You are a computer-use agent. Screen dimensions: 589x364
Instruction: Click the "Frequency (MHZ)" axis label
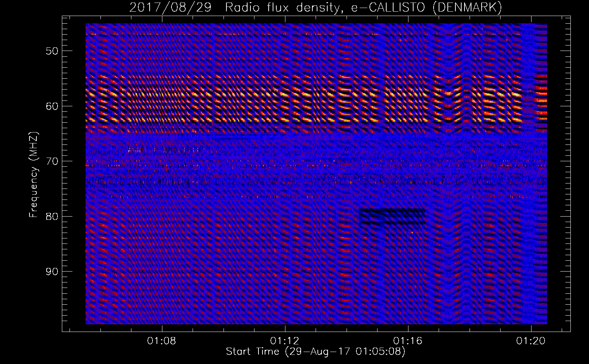pyautogui.click(x=33, y=174)
